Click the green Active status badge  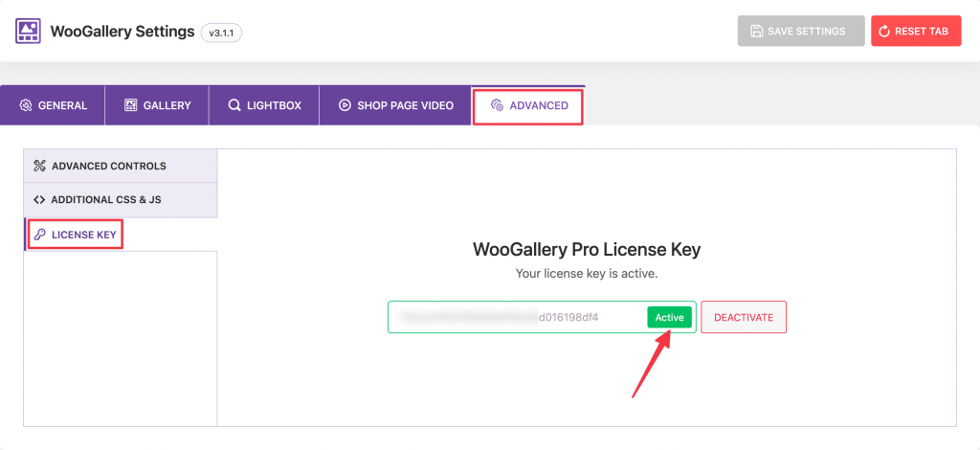[x=669, y=318]
